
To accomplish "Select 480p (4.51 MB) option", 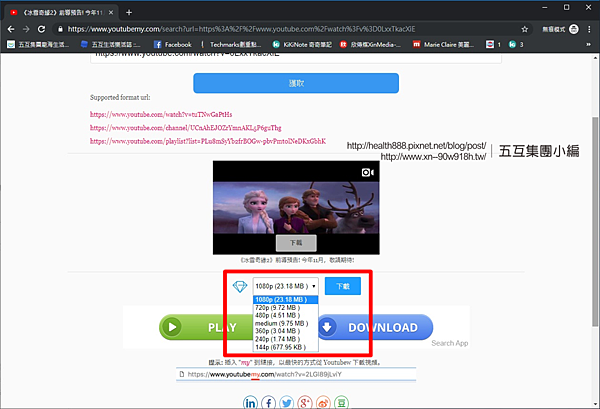I will [285, 315].
